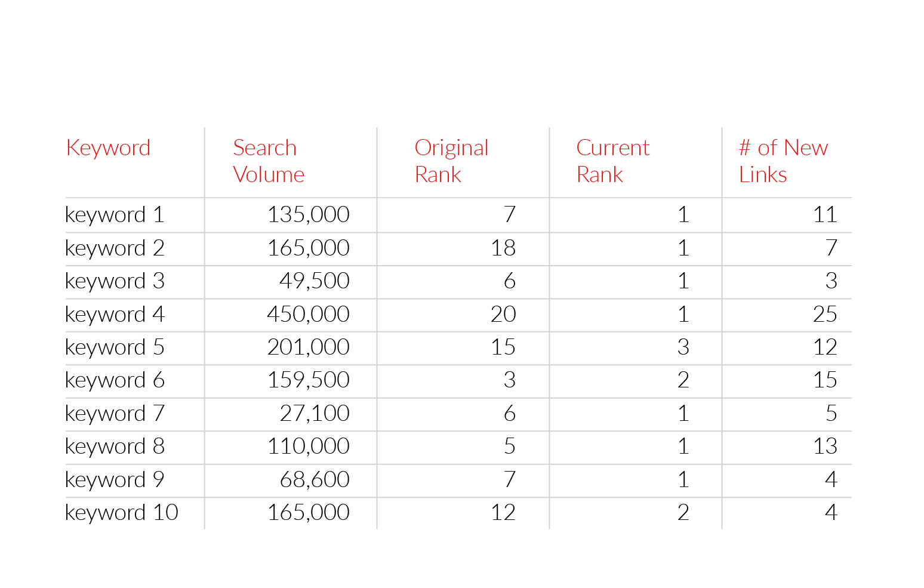Click the 49,500 search volume value
This screenshot has height=588, width=924.
(x=315, y=281)
